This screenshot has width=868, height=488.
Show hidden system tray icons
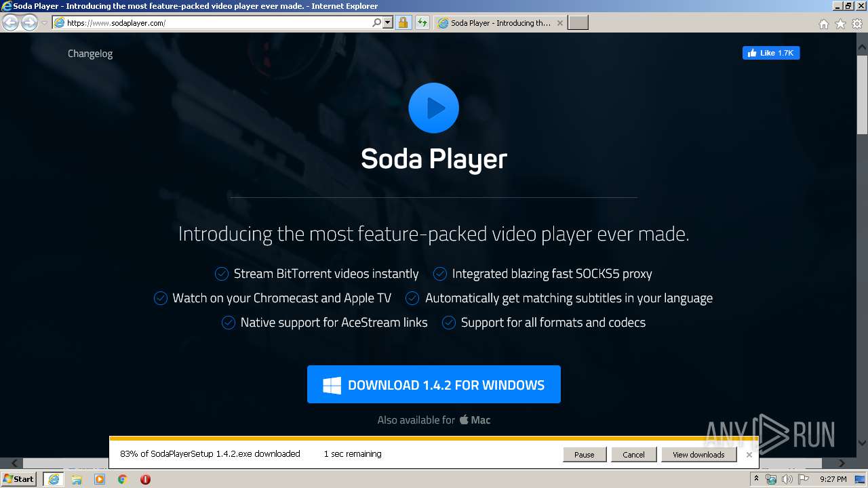point(756,479)
